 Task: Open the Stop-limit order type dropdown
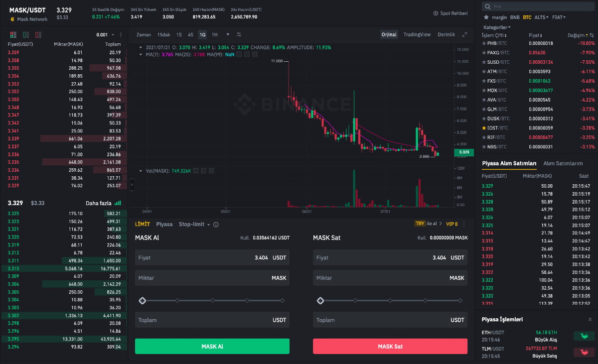tap(194, 225)
